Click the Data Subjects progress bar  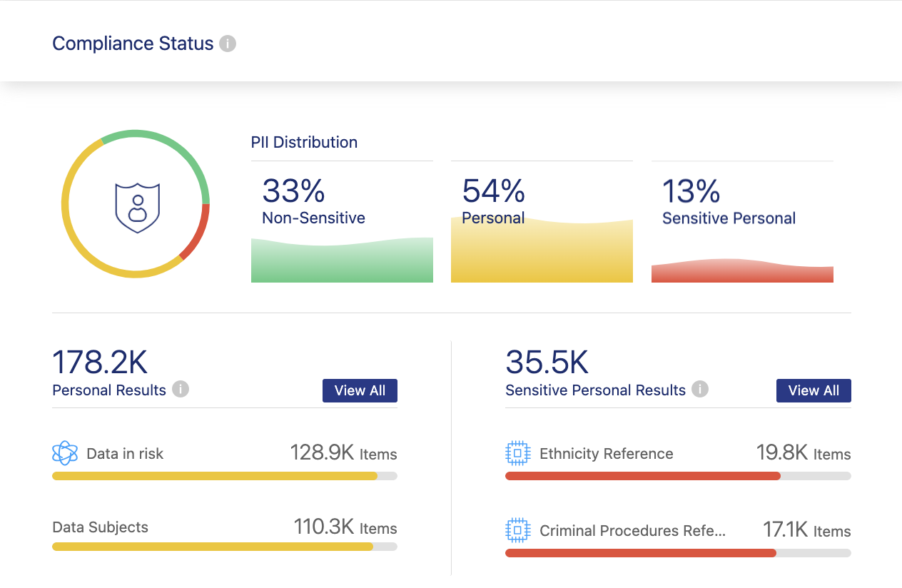click(224, 547)
